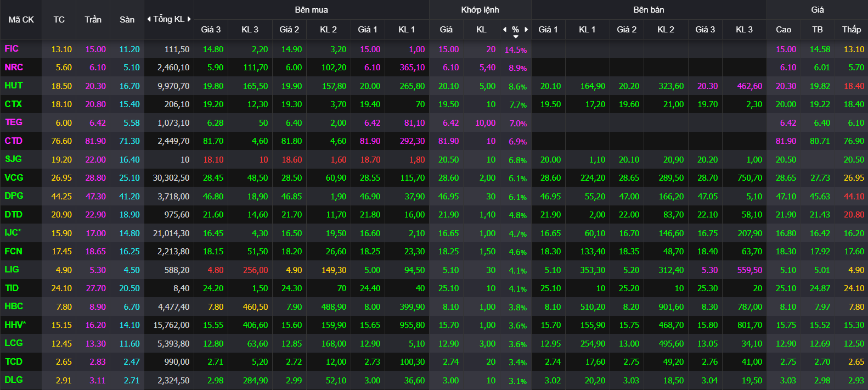868x390 pixels.
Task: Click the Khớp lệnh group header
Action: 480,10
